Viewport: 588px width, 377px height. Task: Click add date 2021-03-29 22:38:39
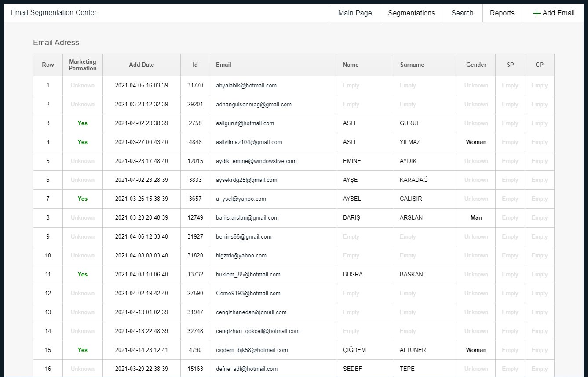pos(142,369)
